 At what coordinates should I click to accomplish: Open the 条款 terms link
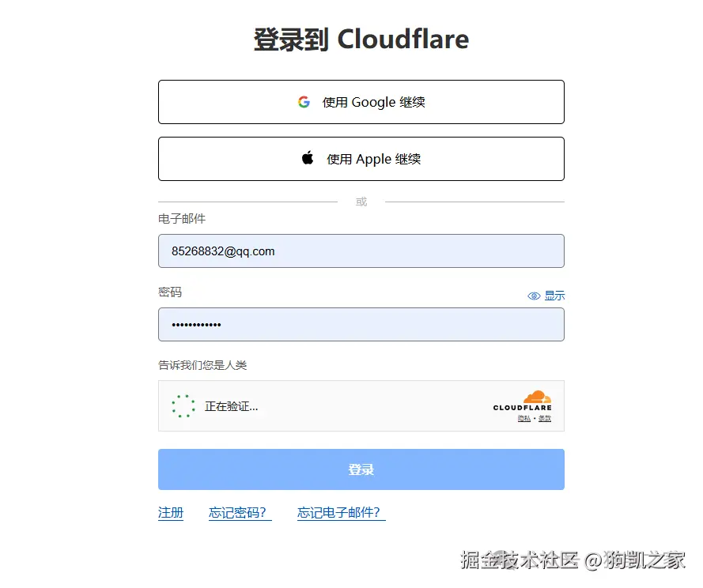[x=544, y=417]
